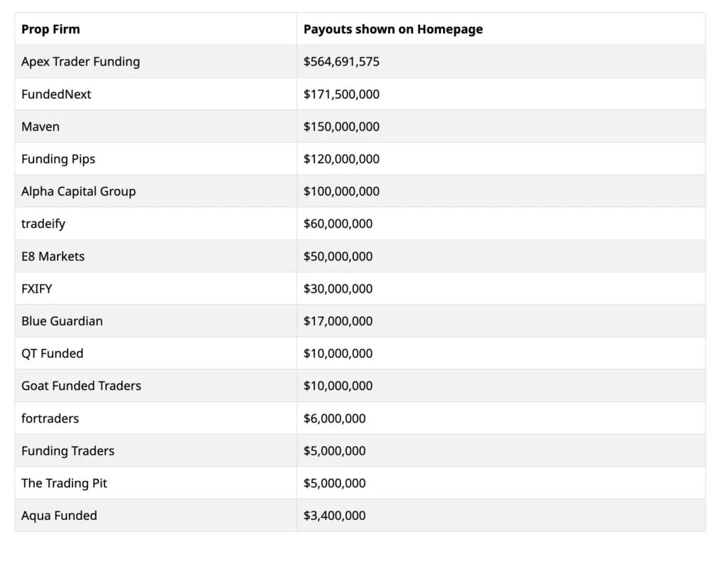The width and height of the screenshot is (728, 564).
Task: Click the FundedNext firm name
Action: tap(56, 94)
